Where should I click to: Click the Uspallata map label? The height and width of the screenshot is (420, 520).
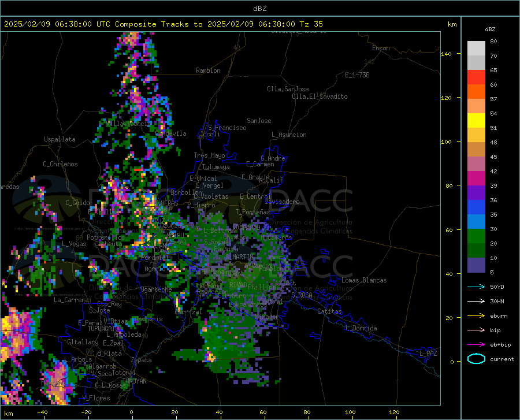click(x=60, y=139)
